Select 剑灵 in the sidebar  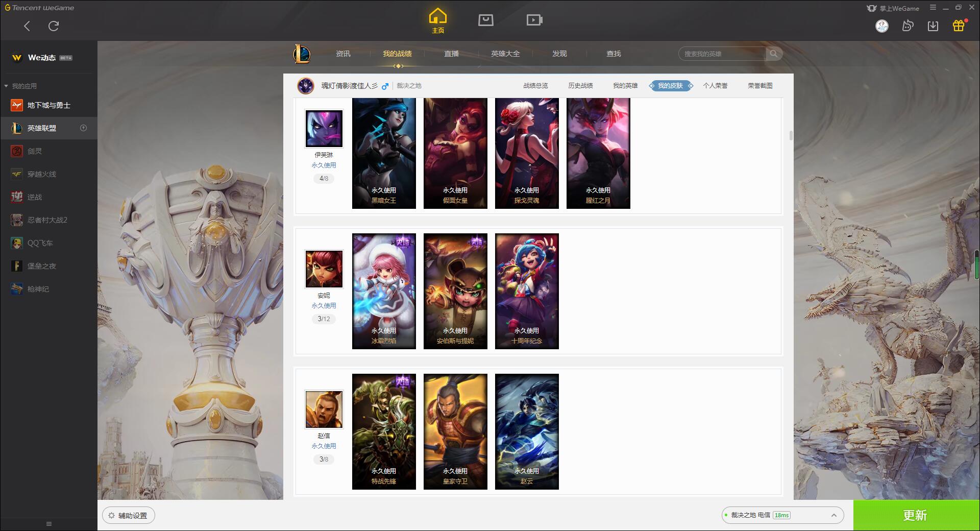[x=48, y=151]
